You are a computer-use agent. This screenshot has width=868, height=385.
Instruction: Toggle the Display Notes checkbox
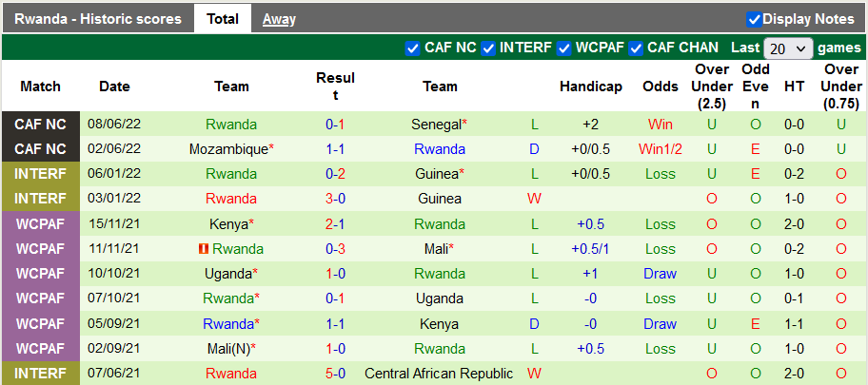click(x=754, y=19)
